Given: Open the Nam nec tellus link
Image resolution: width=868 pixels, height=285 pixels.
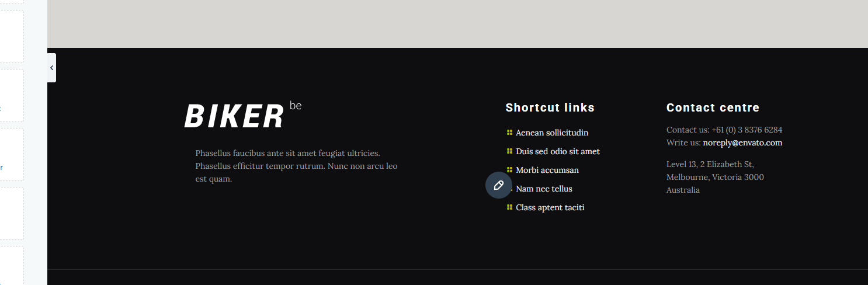Looking at the screenshot, I should pyautogui.click(x=544, y=189).
